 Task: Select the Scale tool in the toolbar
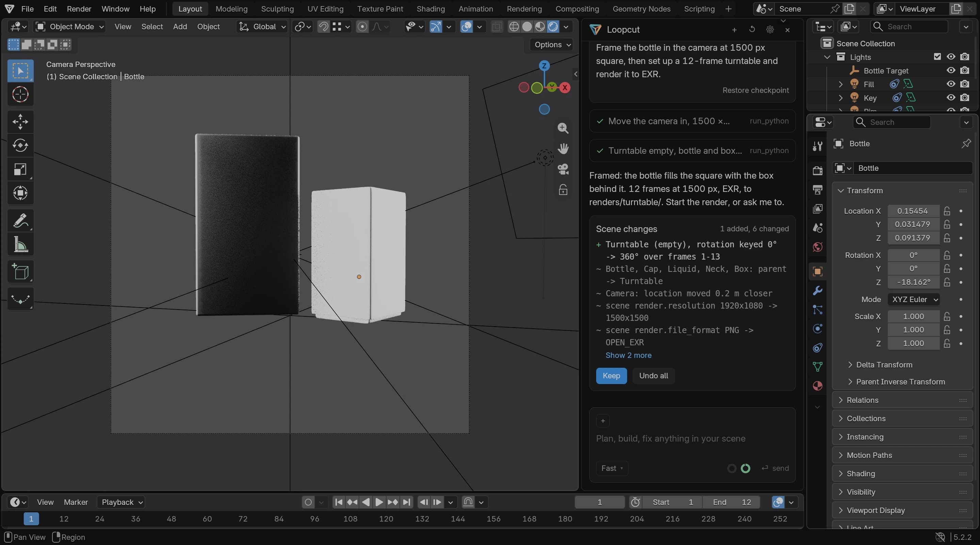[20, 169]
